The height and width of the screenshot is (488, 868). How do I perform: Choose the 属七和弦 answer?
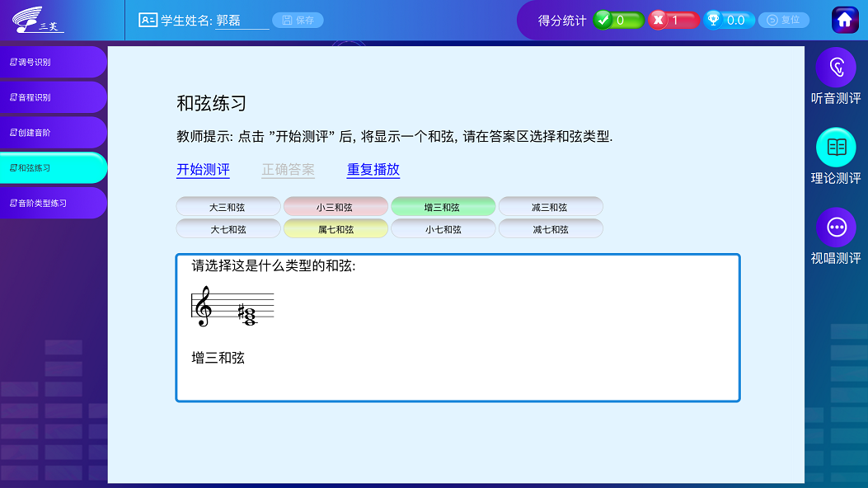coord(335,229)
